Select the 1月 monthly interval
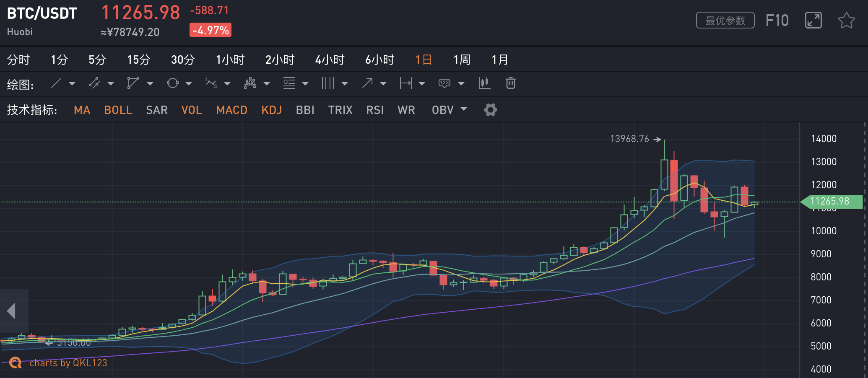Screen dimensions: 868x378 coord(500,60)
